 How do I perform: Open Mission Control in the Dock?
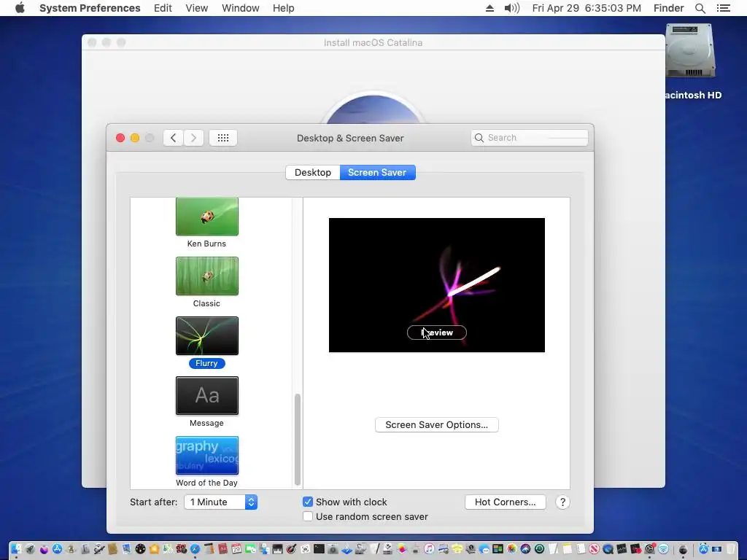498,549
